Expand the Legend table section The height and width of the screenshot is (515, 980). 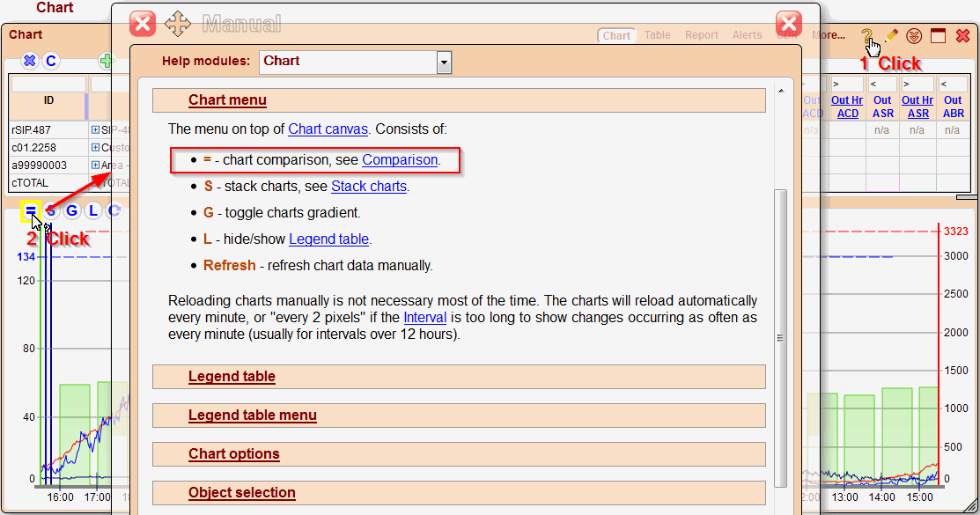tap(232, 376)
